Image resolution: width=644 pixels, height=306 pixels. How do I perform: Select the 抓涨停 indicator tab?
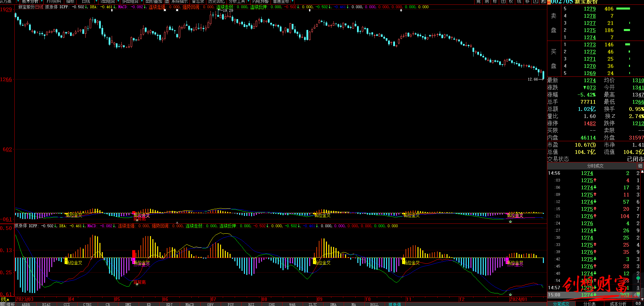[x=395, y=304]
